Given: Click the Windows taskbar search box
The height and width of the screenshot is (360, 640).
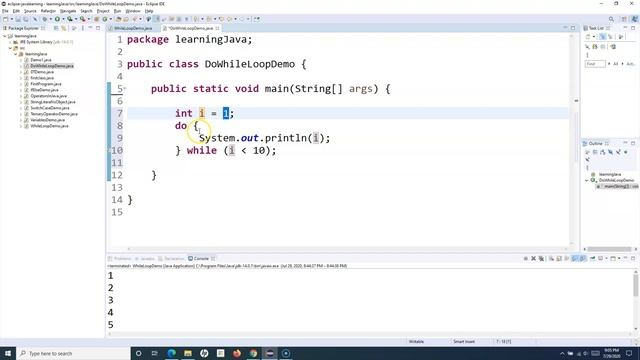Looking at the screenshot, I should pyautogui.click(x=73, y=353).
